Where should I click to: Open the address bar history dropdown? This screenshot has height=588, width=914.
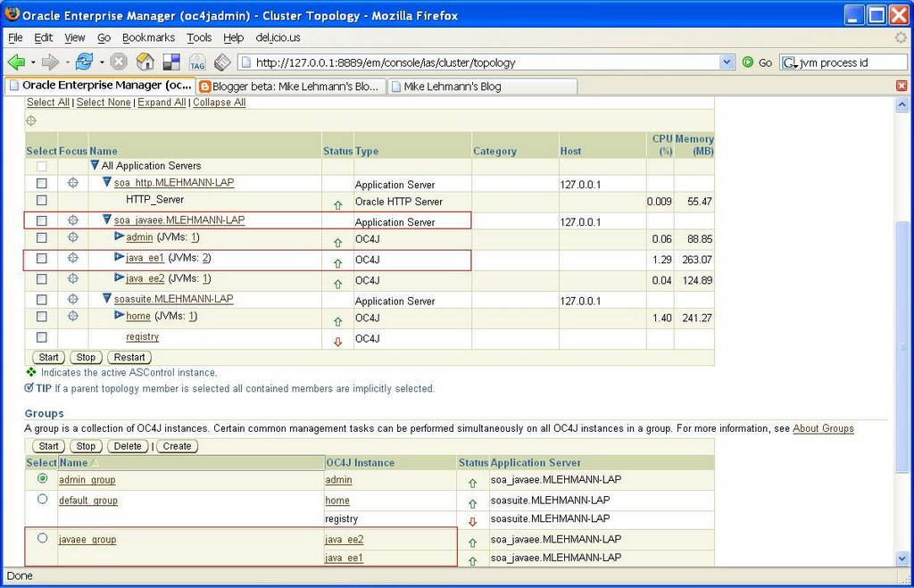tap(727, 62)
